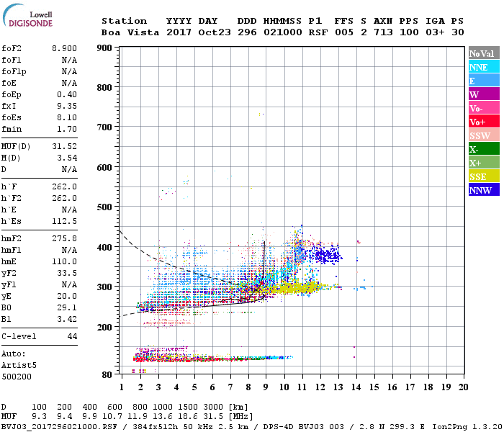504x432 pixels.
Task: Click the Lowell Digisonde logo
Action: 27,15
